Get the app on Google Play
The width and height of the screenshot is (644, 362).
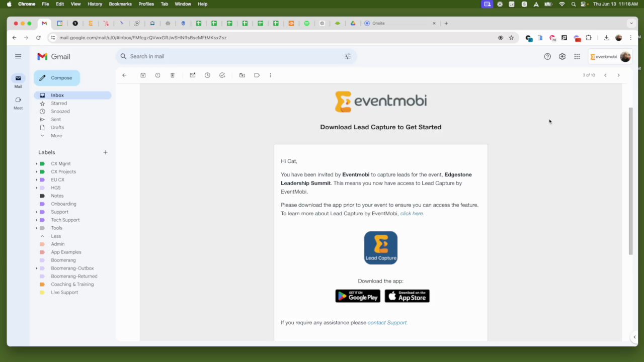(x=358, y=297)
